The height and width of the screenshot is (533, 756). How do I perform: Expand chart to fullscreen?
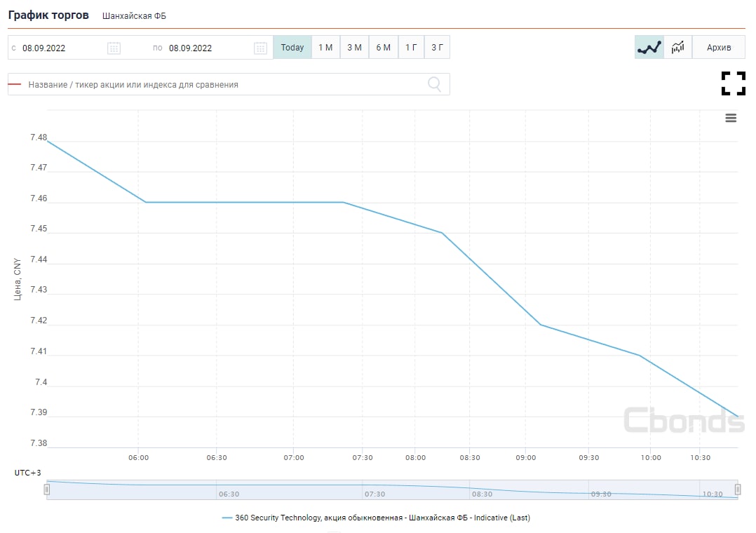click(x=734, y=83)
